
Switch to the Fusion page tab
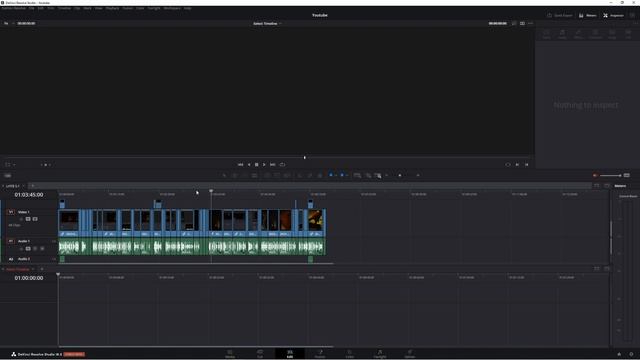(320, 353)
